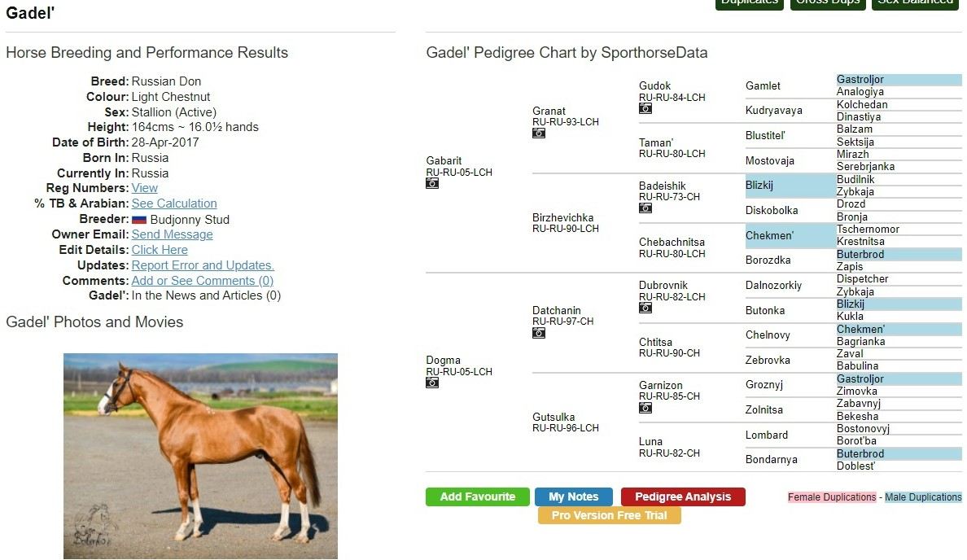This screenshot has width=967, height=560.
Task: Open My Notes
Action: (x=574, y=497)
